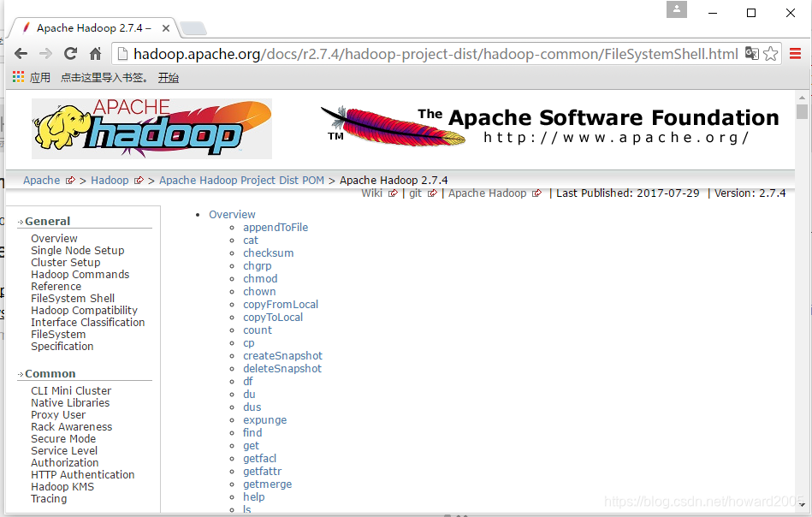Jump to deleteSnapshot command

282,368
